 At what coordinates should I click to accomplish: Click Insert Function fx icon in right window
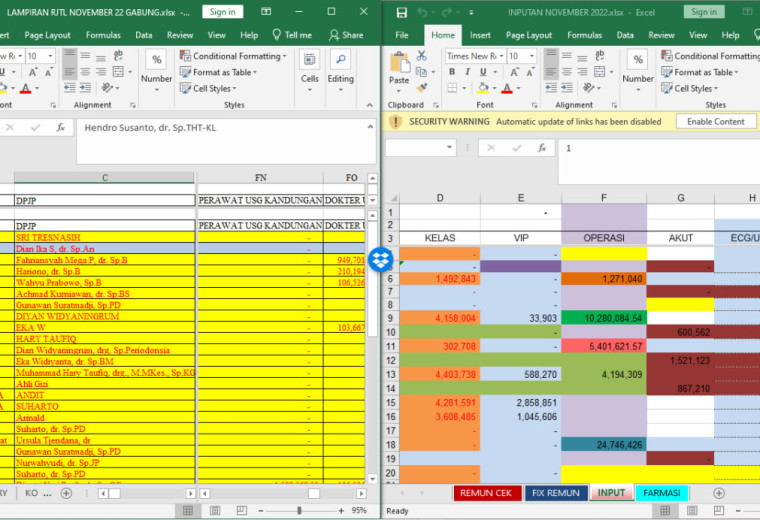542,148
